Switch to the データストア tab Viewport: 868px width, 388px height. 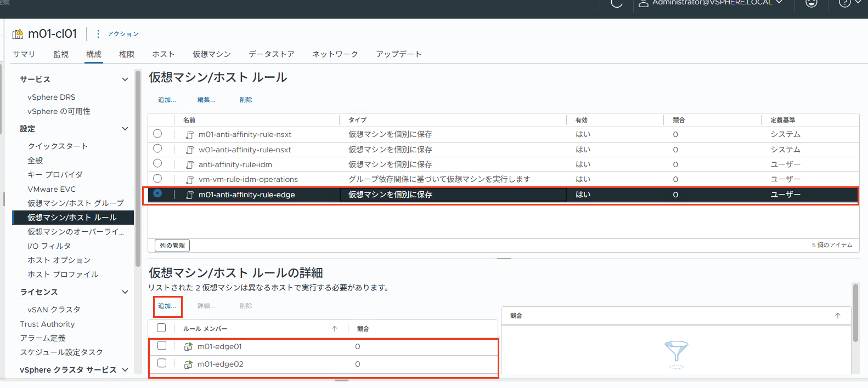tap(272, 54)
